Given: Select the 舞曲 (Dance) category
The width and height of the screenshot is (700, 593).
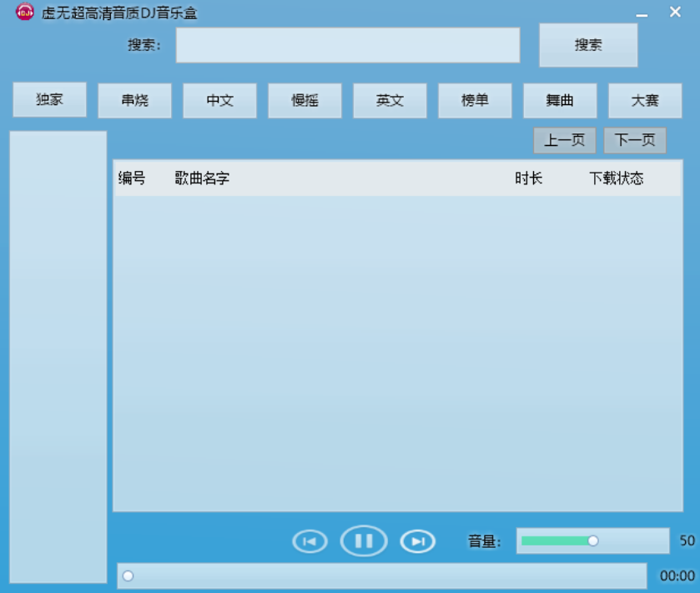Looking at the screenshot, I should [560, 100].
